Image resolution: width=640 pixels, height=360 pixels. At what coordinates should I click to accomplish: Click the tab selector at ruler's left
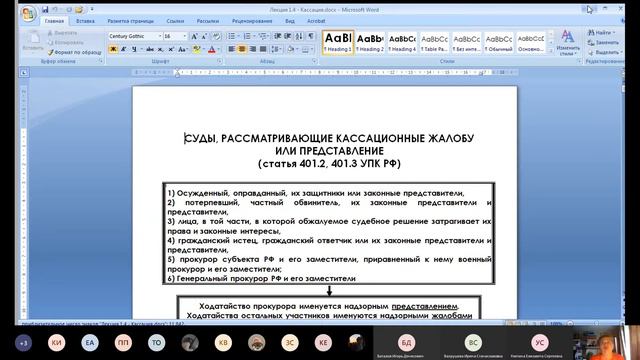(24, 73)
